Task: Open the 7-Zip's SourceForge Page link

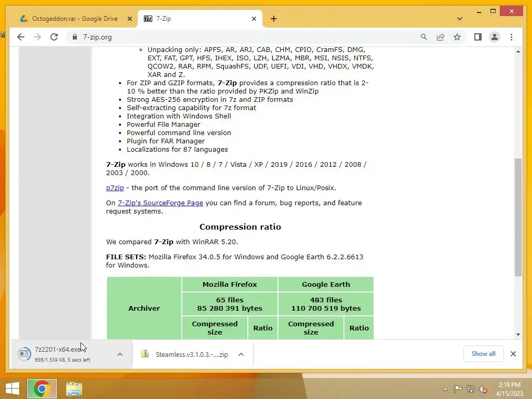Action: (x=160, y=203)
